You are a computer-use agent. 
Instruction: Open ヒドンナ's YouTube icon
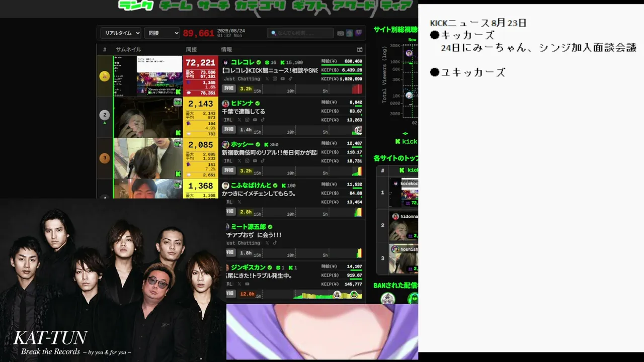(255, 120)
